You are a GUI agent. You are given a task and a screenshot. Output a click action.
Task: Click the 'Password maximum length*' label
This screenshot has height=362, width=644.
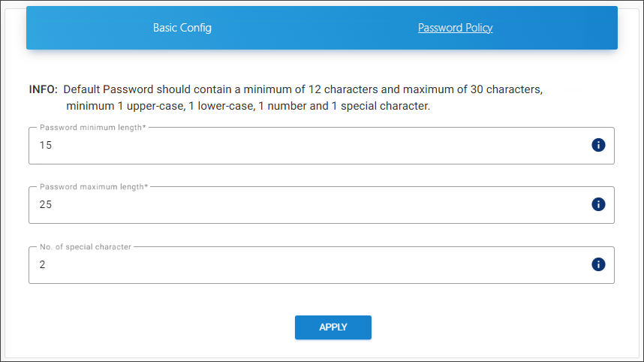(x=95, y=187)
